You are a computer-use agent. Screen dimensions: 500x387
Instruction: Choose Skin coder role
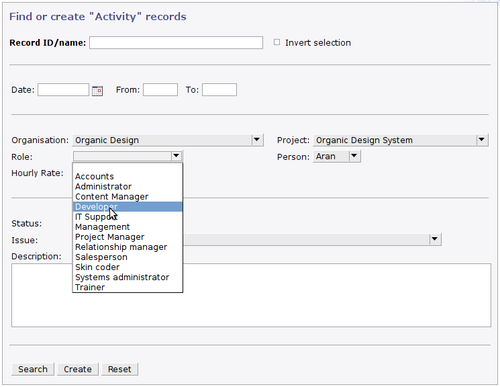click(127, 267)
